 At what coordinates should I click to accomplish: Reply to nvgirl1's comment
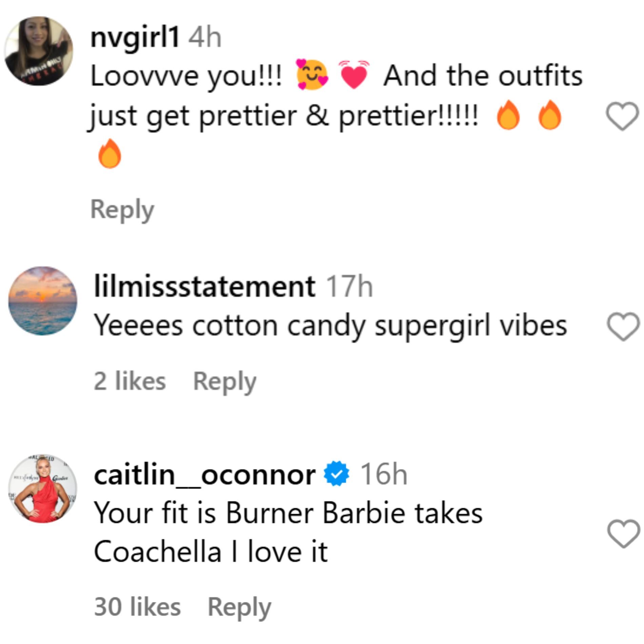pyautogui.click(x=122, y=210)
